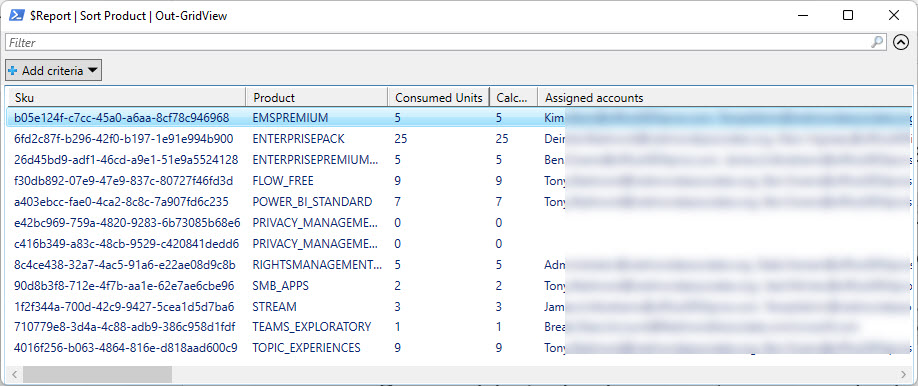Screen dimensions: 918x386
Task: Click the PowerShell icon in title bar
Action: click(16, 16)
